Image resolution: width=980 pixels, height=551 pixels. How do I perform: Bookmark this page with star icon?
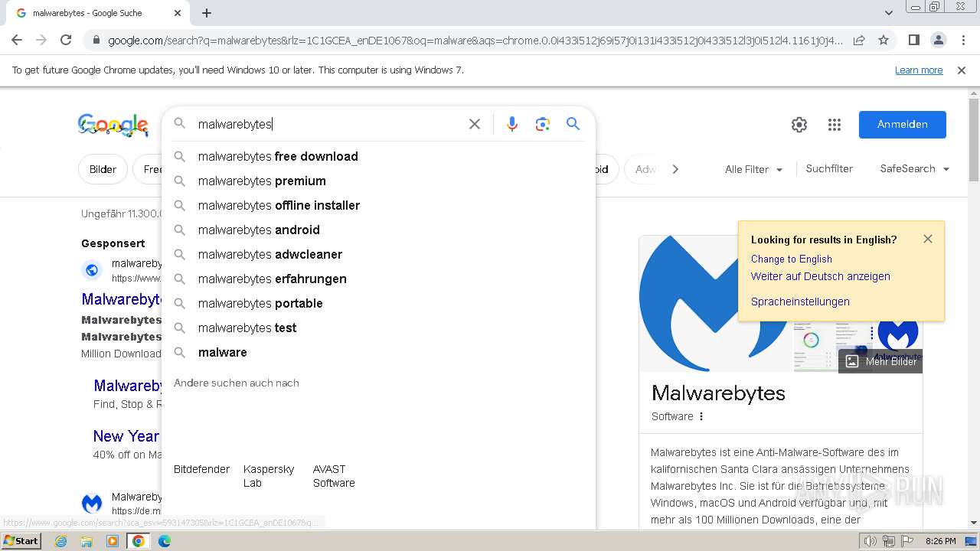tap(884, 40)
